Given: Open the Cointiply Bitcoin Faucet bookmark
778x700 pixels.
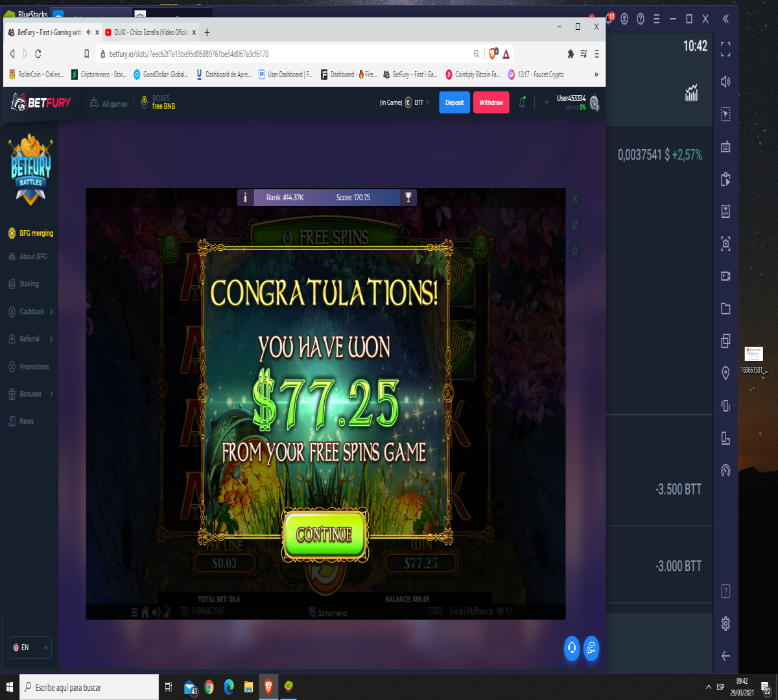Looking at the screenshot, I should pos(473,75).
